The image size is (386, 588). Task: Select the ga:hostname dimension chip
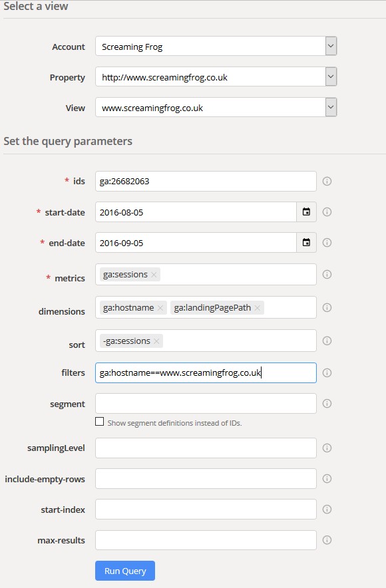[128, 307]
